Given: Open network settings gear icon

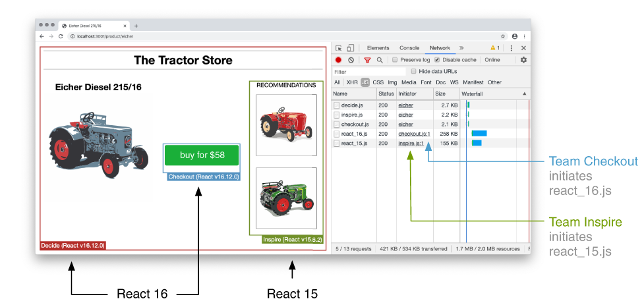Looking at the screenshot, I should tap(524, 60).
